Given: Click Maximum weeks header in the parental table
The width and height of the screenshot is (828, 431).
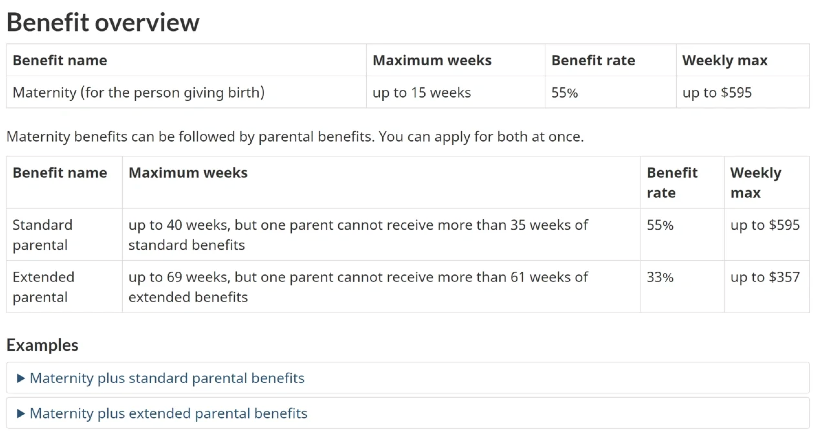Looking at the screenshot, I should pos(188,173).
